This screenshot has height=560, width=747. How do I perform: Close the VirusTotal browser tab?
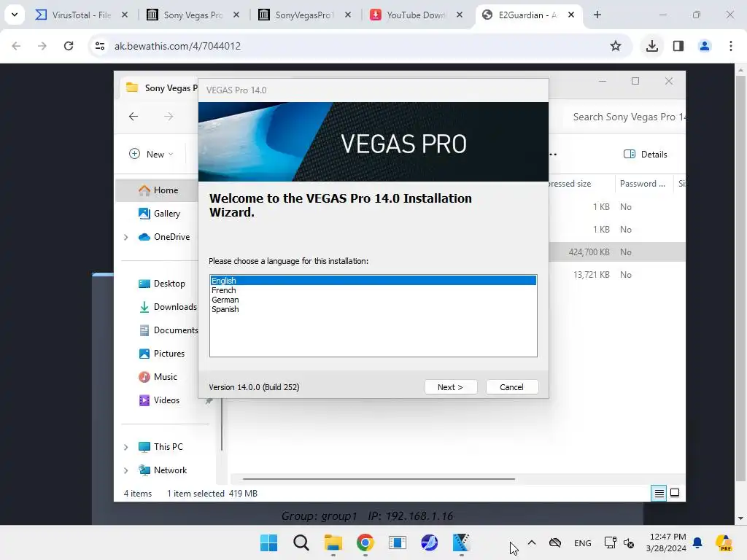(x=124, y=15)
